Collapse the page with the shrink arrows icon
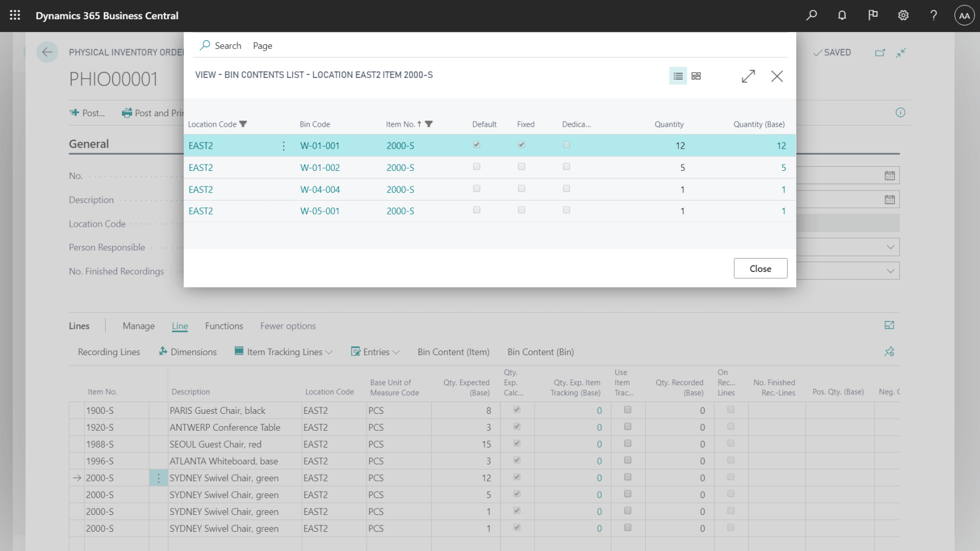 [901, 53]
